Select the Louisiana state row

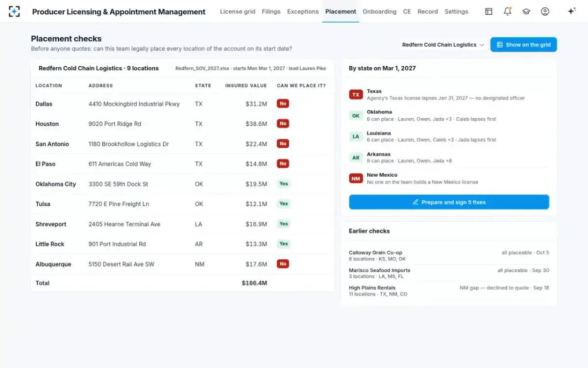coord(449,137)
